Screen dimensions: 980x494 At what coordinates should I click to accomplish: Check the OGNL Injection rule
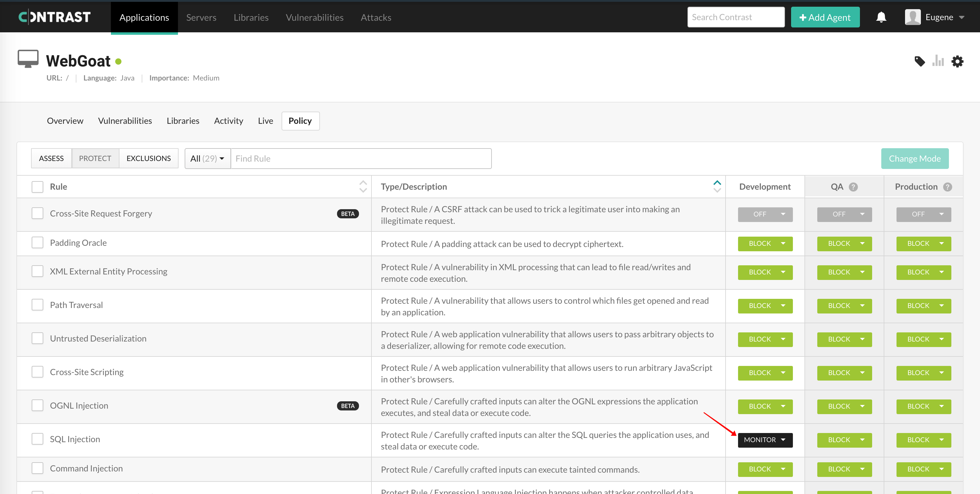point(37,405)
